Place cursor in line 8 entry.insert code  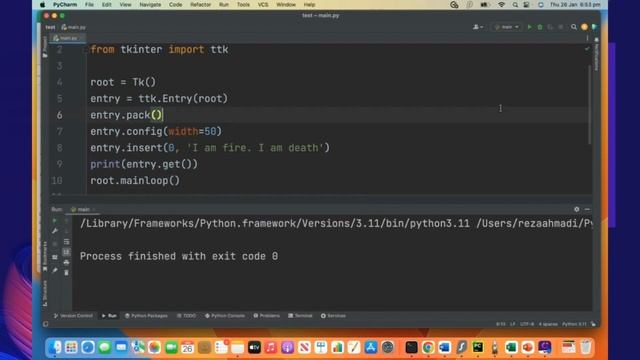click(x=210, y=148)
